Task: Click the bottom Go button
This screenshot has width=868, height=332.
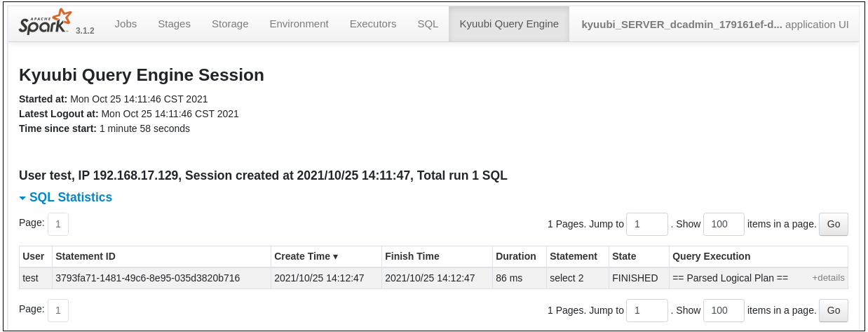Action: pyautogui.click(x=834, y=310)
